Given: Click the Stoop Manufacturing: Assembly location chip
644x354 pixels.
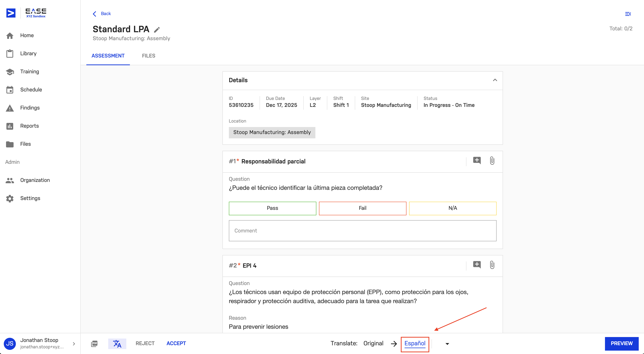Looking at the screenshot, I should click(x=272, y=133).
